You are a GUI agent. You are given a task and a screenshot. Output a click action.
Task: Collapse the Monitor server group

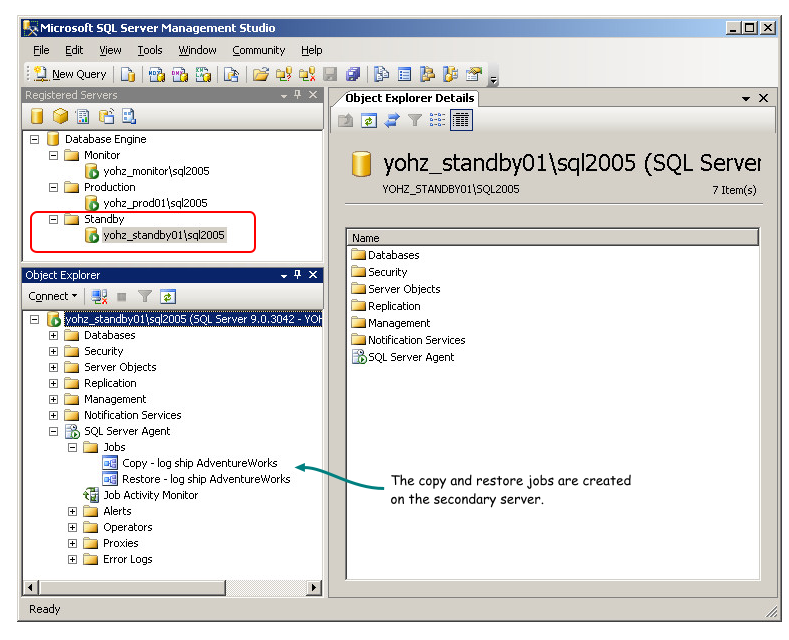(x=53, y=155)
